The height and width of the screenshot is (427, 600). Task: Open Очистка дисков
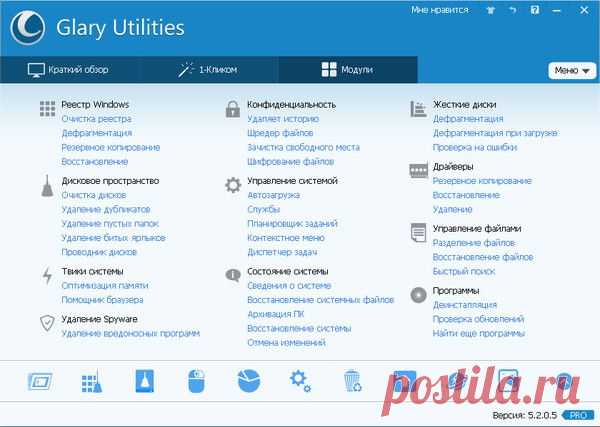click(x=94, y=195)
